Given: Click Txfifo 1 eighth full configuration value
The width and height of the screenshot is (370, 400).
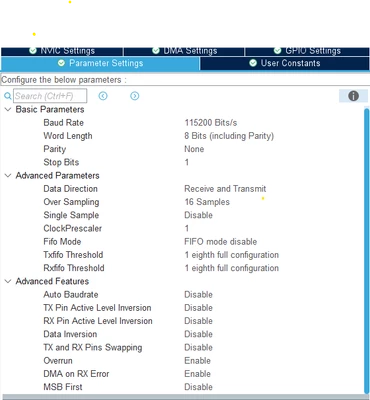Looking at the screenshot, I should click(232, 255).
